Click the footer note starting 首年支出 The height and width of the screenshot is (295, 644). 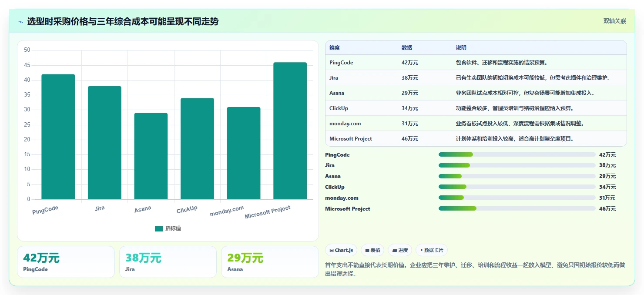(x=475, y=269)
